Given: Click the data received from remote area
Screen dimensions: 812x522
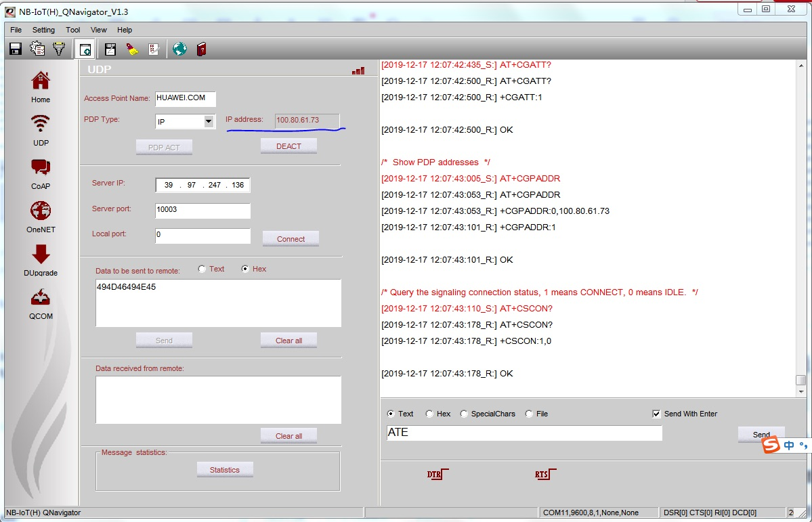Looking at the screenshot, I should 218,399.
